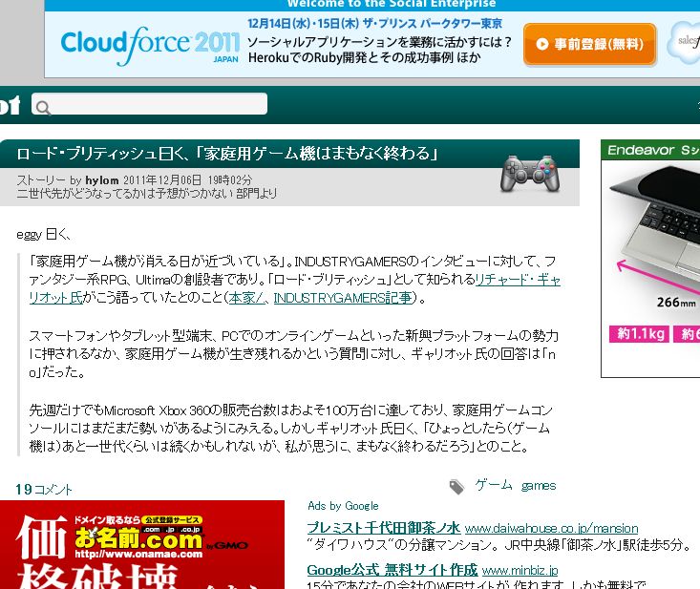Screen dimensions: 700x589
Task: Click the http://www.onamae.com URL in red banner
Action: point(138,555)
